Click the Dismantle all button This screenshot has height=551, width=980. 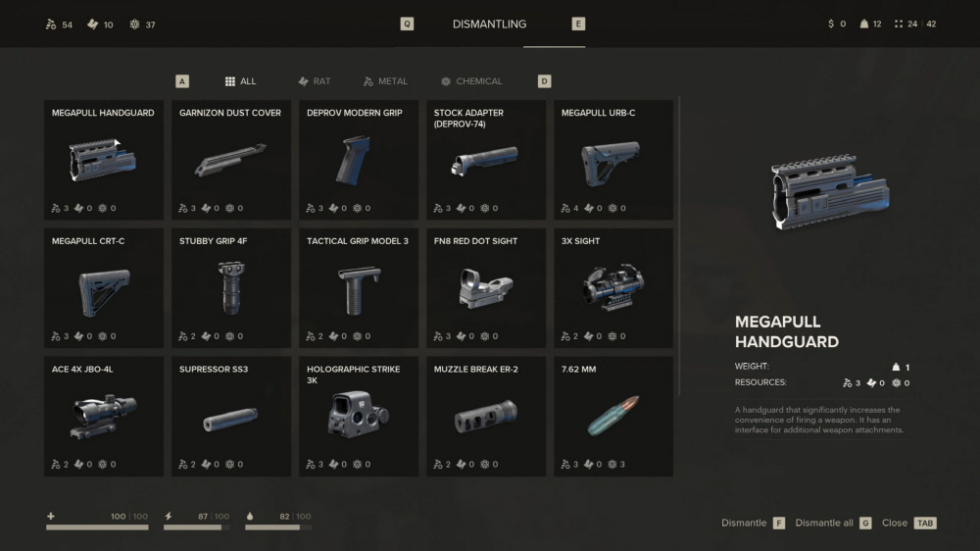(833, 523)
